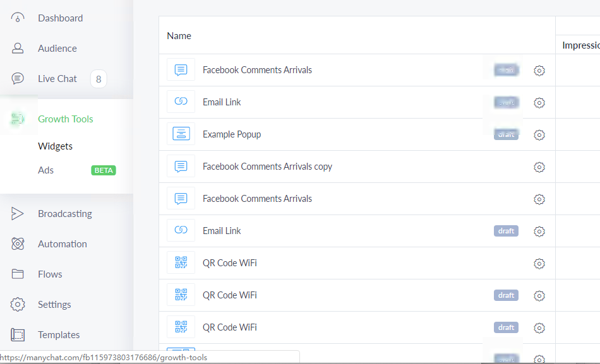Click the Impressions column header

[580, 45]
